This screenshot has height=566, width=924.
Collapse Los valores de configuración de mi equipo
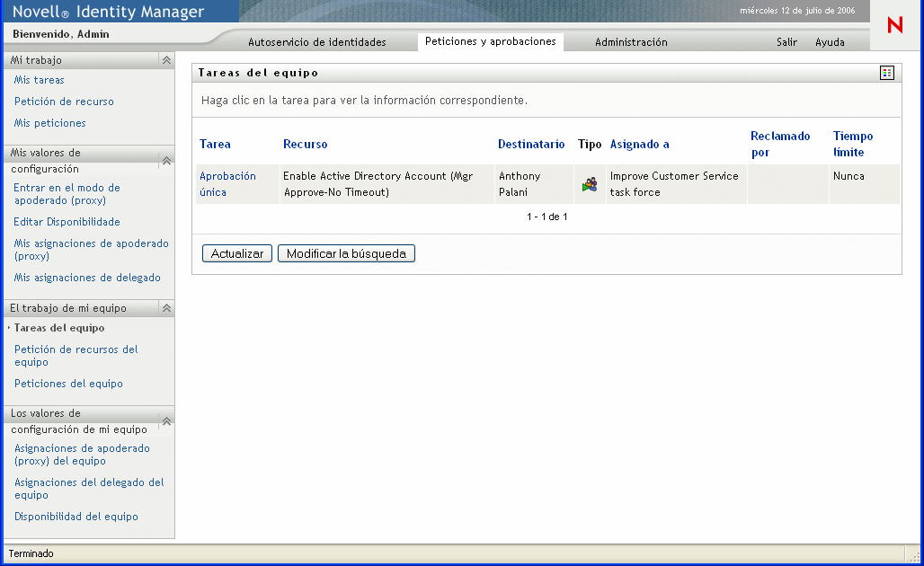pyautogui.click(x=167, y=421)
